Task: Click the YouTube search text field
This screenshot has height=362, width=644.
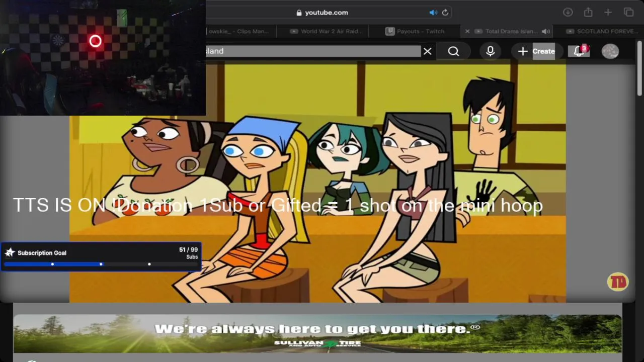Action: [313, 51]
